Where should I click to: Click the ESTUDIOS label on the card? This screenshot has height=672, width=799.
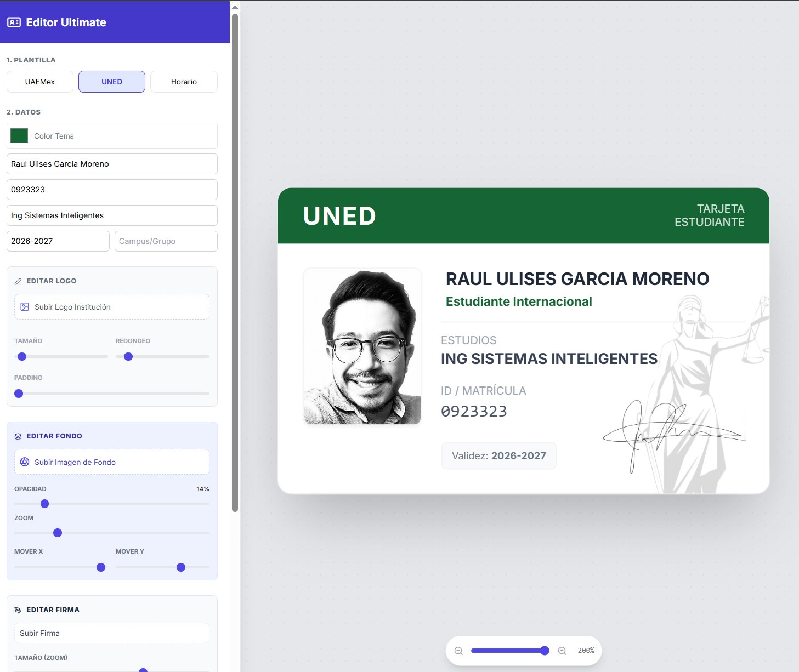click(469, 340)
